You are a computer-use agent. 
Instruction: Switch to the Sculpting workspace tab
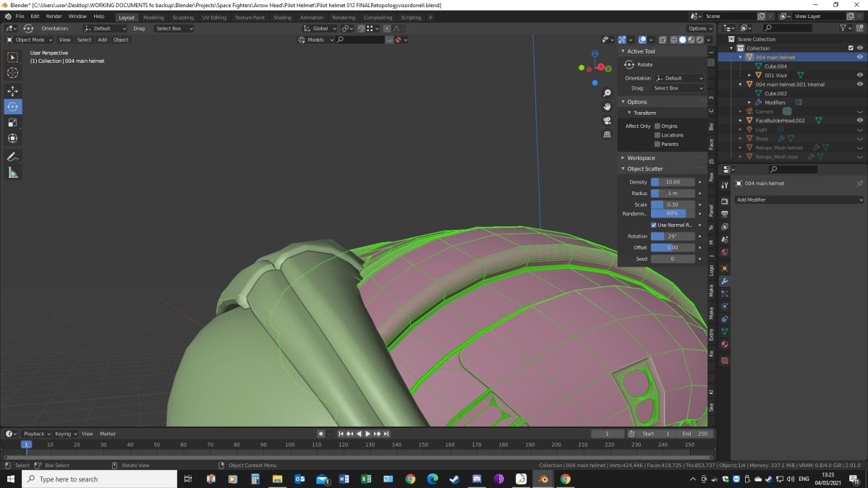(183, 17)
